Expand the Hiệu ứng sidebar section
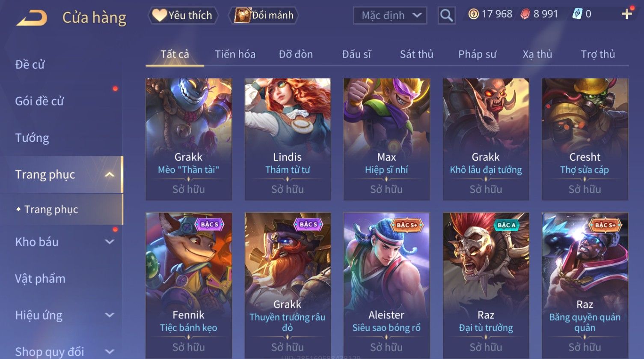Viewport: 644px width, 359px height. tap(110, 315)
